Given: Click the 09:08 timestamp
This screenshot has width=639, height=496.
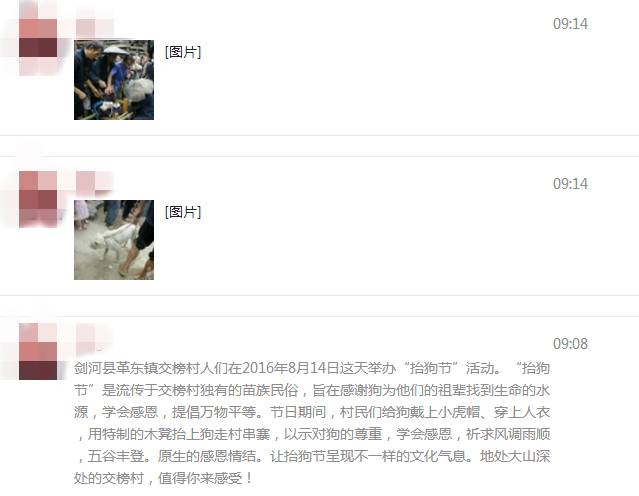Looking at the screenshot, I should click(x=570, y=344).
